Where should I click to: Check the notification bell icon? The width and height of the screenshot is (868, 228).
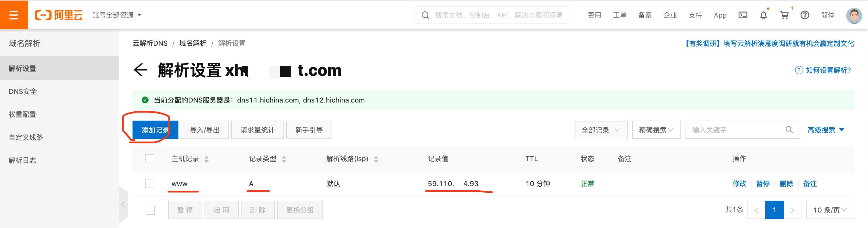tap(764, 15)
